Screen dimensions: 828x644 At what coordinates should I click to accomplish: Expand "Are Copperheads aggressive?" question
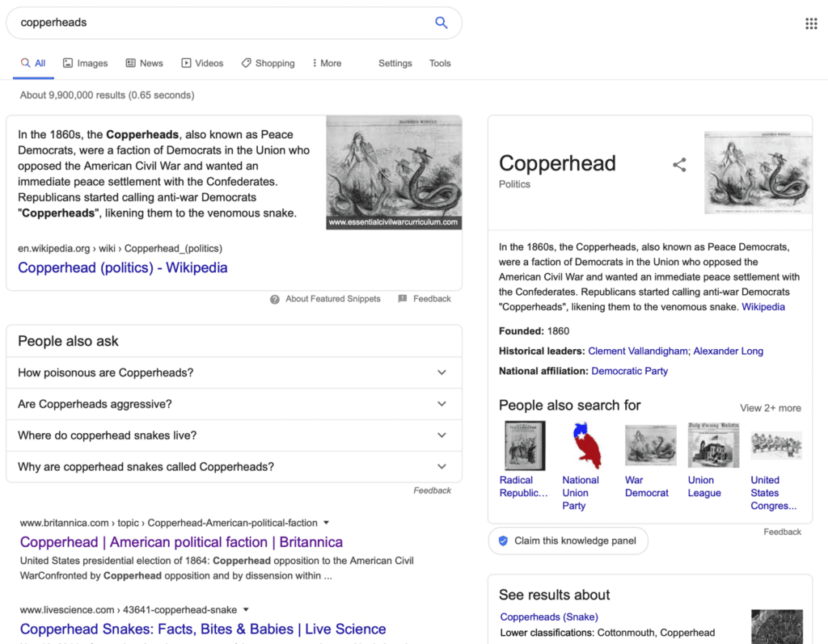coord(234,404)
